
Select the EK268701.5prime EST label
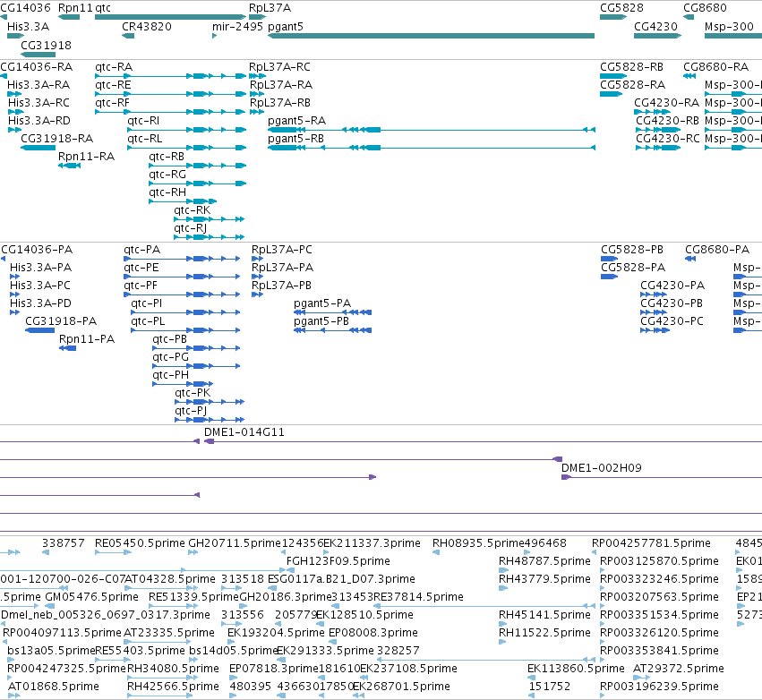401,687
